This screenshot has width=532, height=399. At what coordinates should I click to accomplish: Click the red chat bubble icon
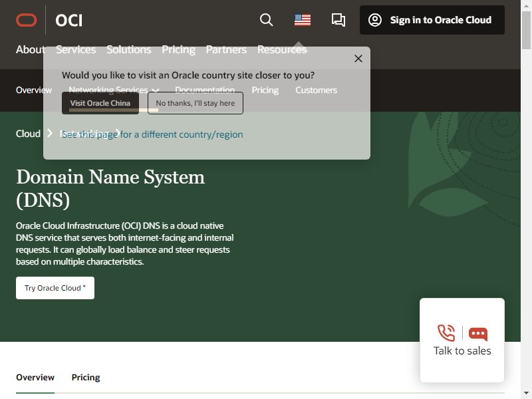(478, 334)
